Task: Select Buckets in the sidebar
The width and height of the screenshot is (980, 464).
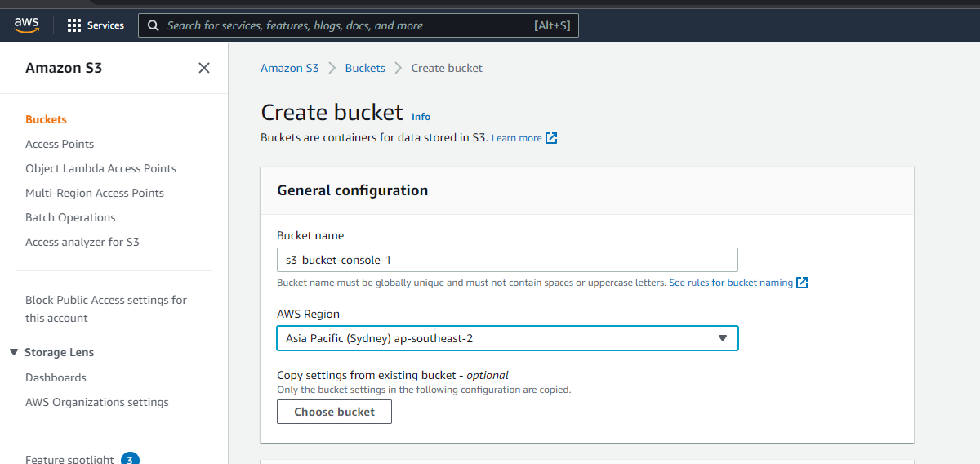Action: click(x=46, y=119)
